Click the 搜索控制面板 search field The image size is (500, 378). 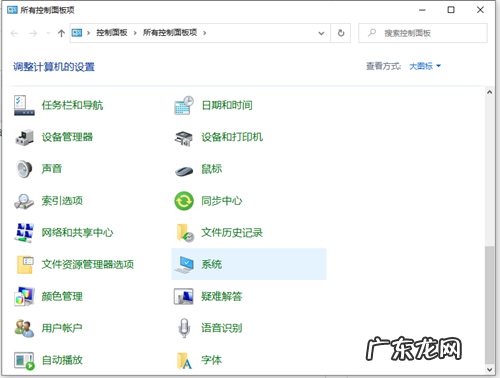point(423,33)
